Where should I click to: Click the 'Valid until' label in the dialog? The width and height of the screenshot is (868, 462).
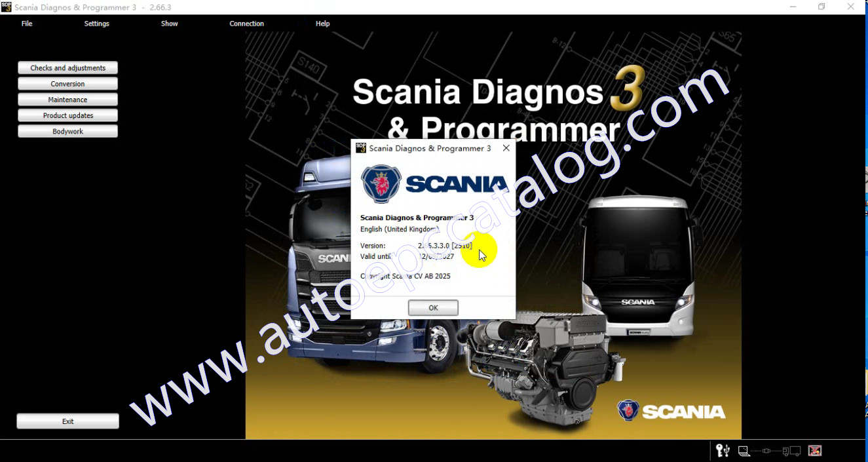tap(375, 256)
